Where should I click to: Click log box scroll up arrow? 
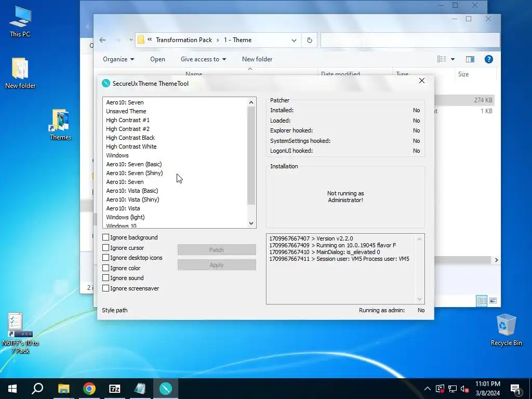coord(419,239)
